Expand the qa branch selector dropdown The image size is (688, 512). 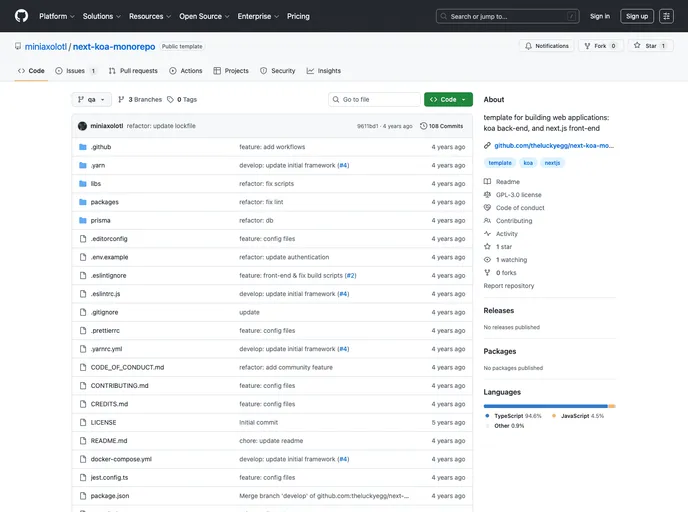pos(92,99)
